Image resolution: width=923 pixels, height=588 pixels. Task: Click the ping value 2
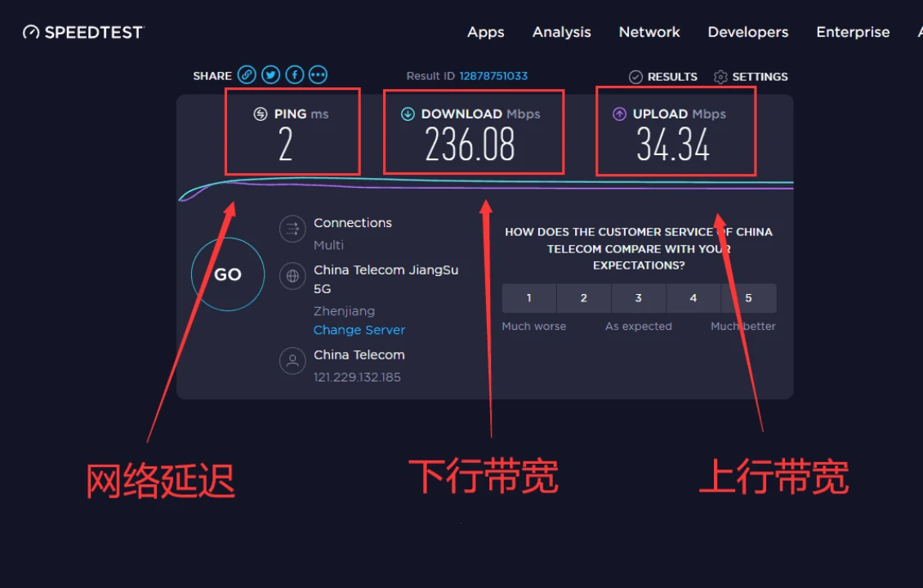(x=286, y=145)
